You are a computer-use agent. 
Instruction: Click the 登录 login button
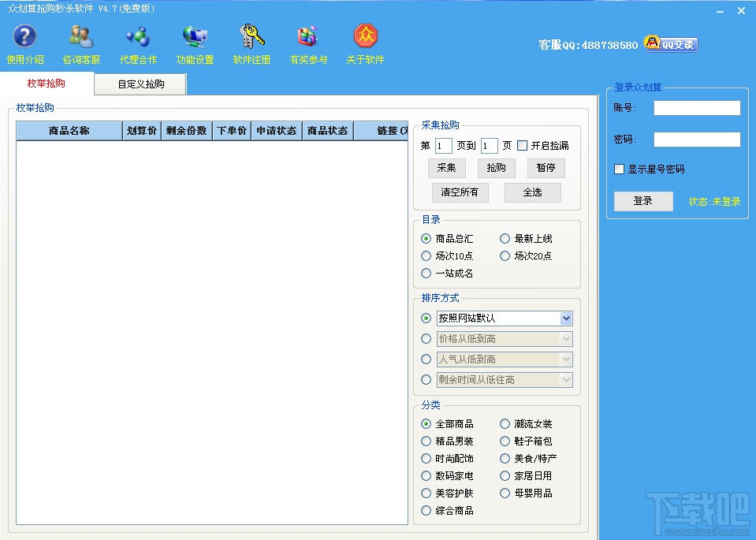click(643, 201)
